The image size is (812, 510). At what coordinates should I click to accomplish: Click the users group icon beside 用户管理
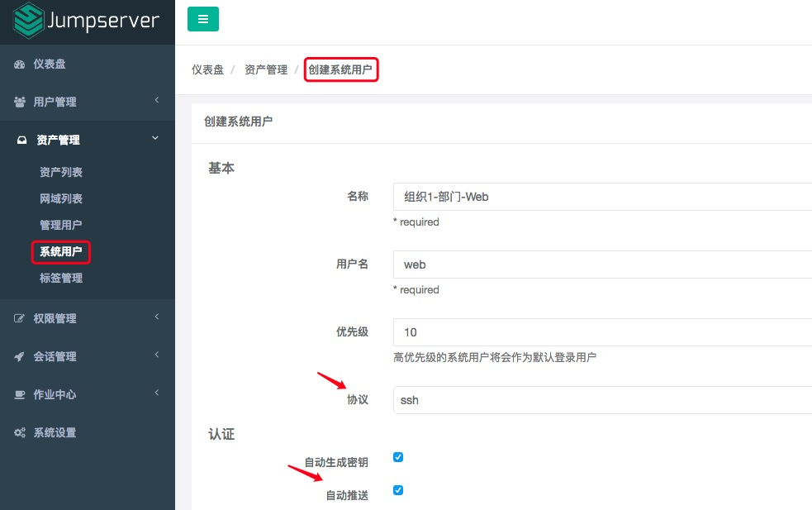[x=20, y=102]
